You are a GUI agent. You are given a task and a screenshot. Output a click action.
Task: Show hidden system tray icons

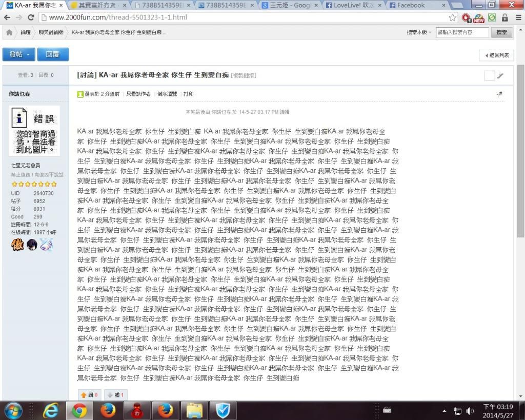tap(445, 411)
